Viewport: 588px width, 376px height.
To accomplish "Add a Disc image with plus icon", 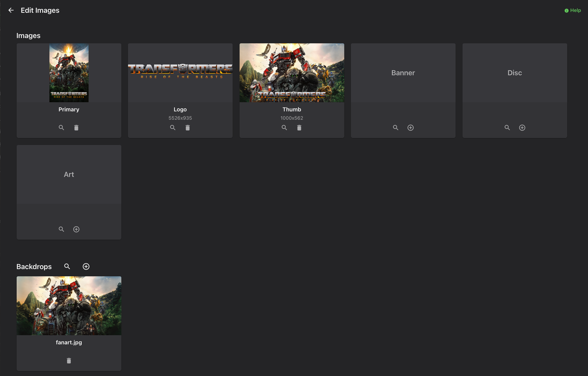I will [x=522, y=127].
